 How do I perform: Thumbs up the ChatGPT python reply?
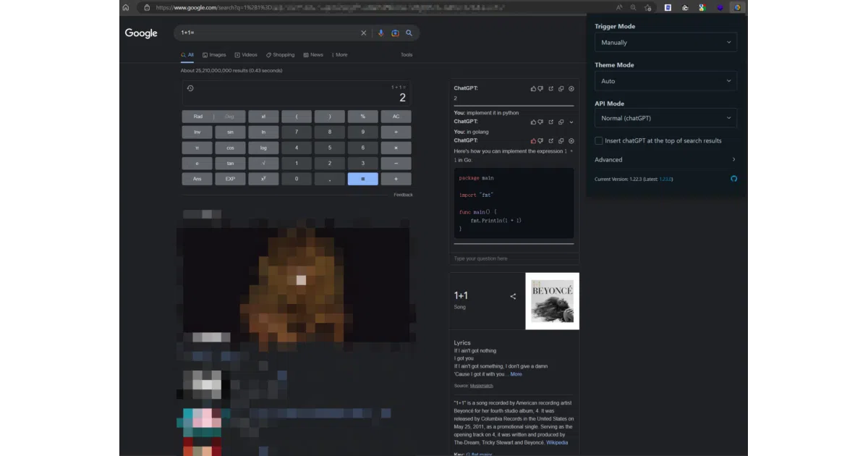click(x=534, y=122)
